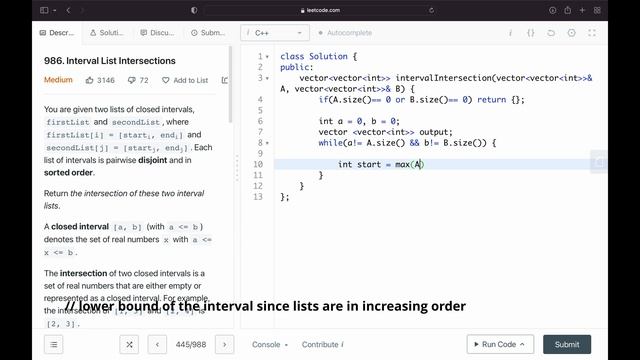
Task: Reload the page with the refresh icon
Action: (431, 10)
